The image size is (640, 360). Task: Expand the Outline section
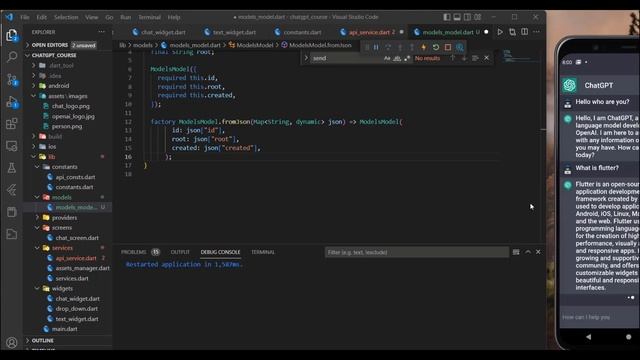click(x=68, y=340)
